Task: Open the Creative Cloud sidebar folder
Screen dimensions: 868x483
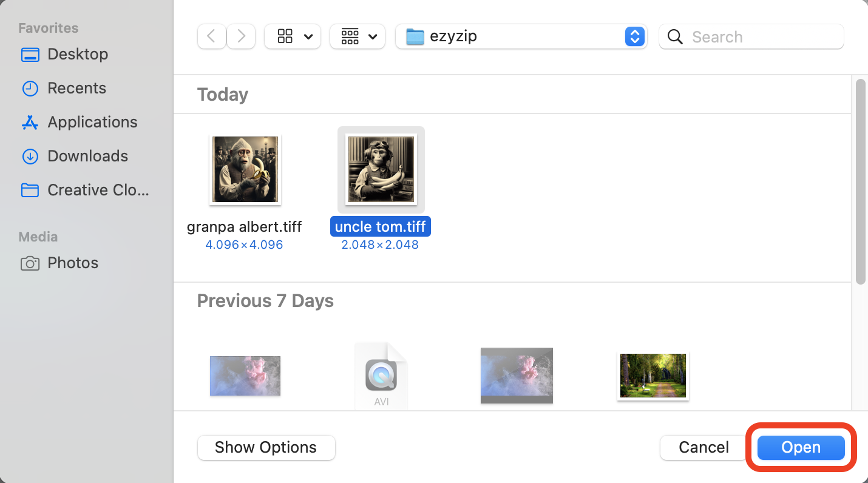Action: point(98,190)
